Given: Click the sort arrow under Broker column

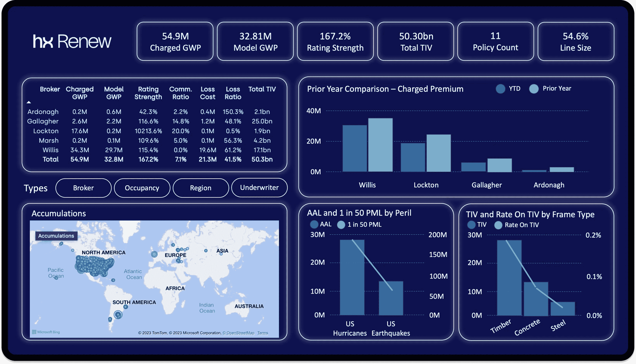Looking at the screenshot, I should point(29,102).
